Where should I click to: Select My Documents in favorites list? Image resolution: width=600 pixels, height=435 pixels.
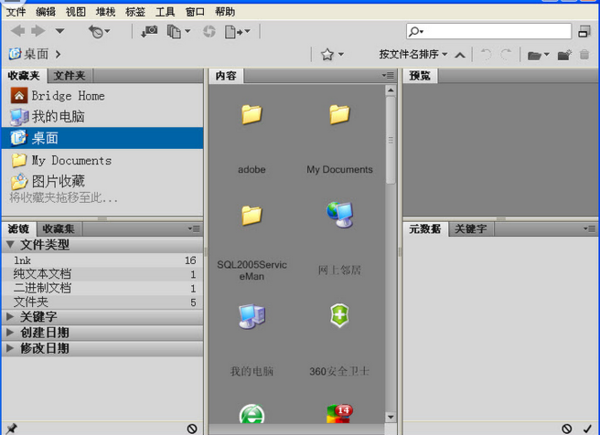click(70, 160)
